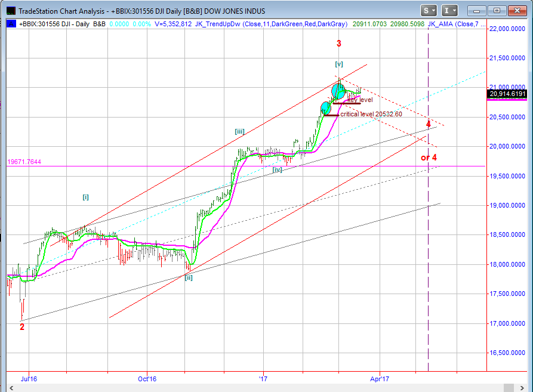Click the "17,000.0000" price axis label

click(507, 323)
